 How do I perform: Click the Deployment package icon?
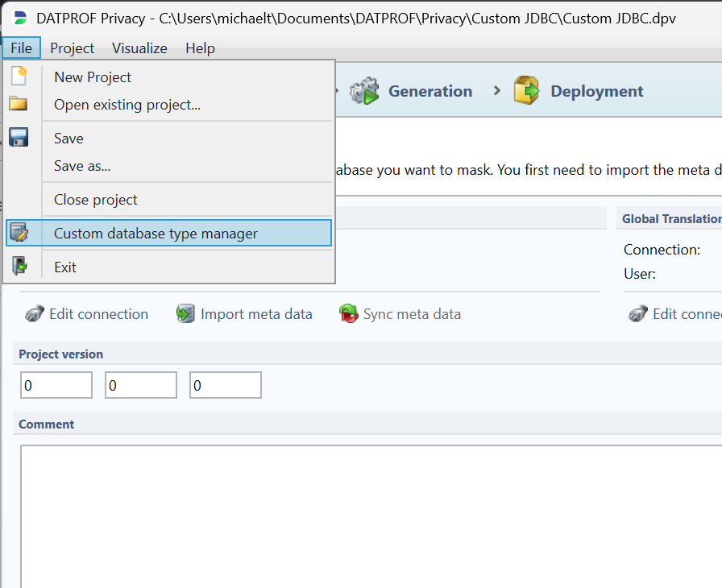527,90
